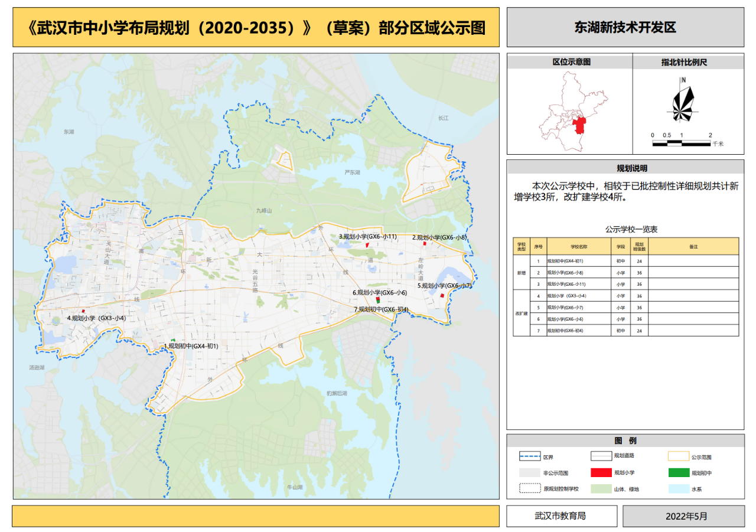
Task: Click map label 4.规划小学 (GX3-小4)
Action: (96, 318)
